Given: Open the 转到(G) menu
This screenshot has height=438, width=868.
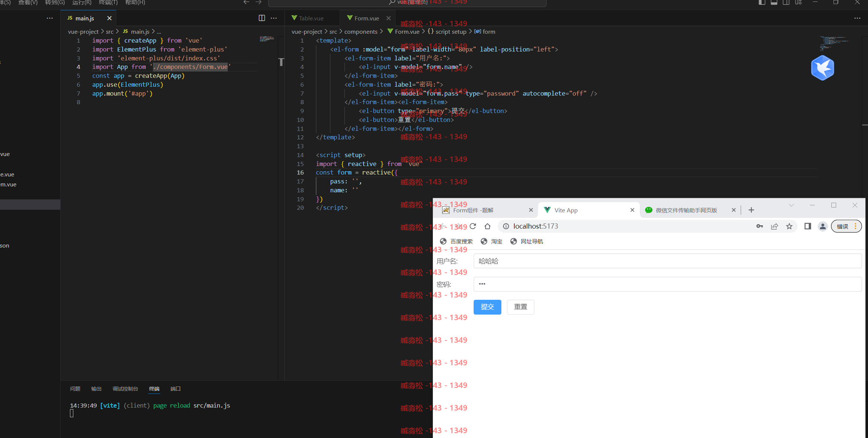Looking at the screenshot, I should coord(55,3).
